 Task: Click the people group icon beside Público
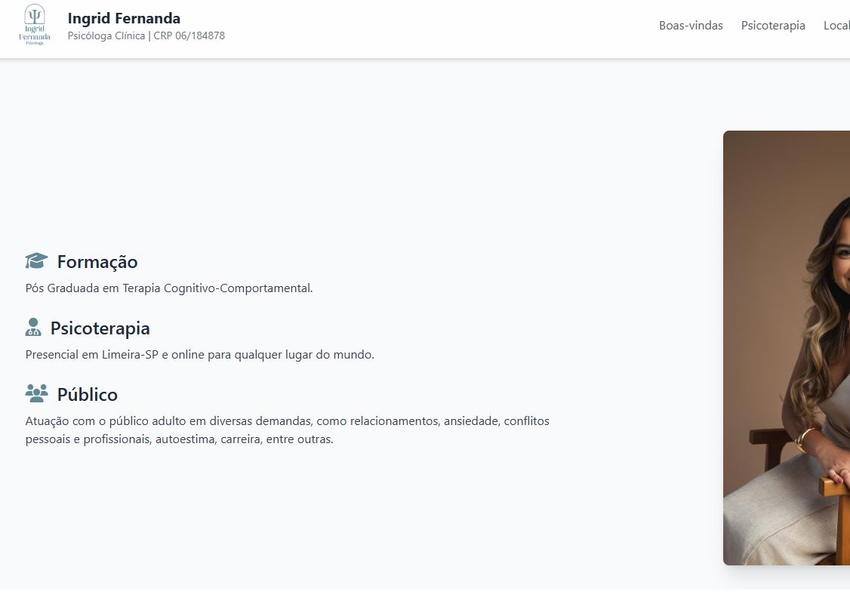click(x=36, y=393)
